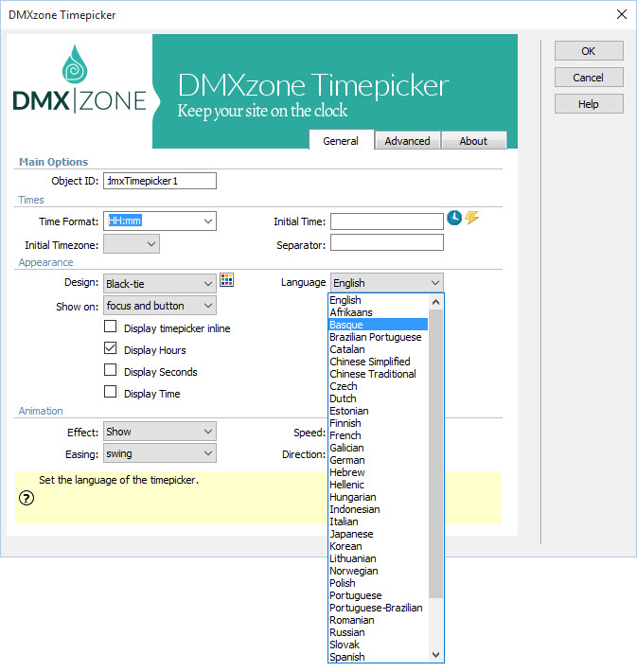Select Chinese Simplified language
Image resolution: width=637 pixels, height=672 pixels.
tap(379, 362)
